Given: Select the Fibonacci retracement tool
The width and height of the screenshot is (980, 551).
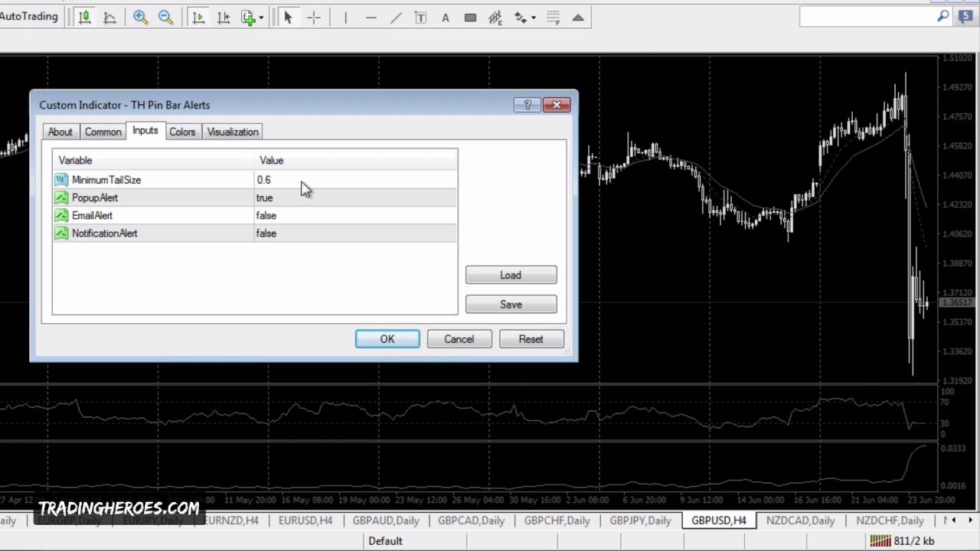Looking at the screenshot, I should [x=554, y=17].
